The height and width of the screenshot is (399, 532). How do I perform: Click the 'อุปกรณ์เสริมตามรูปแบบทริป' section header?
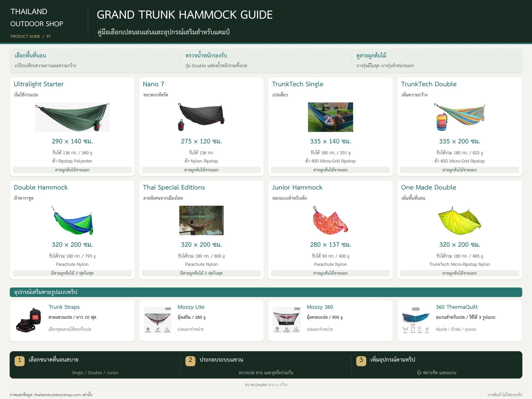coord(266,292)
